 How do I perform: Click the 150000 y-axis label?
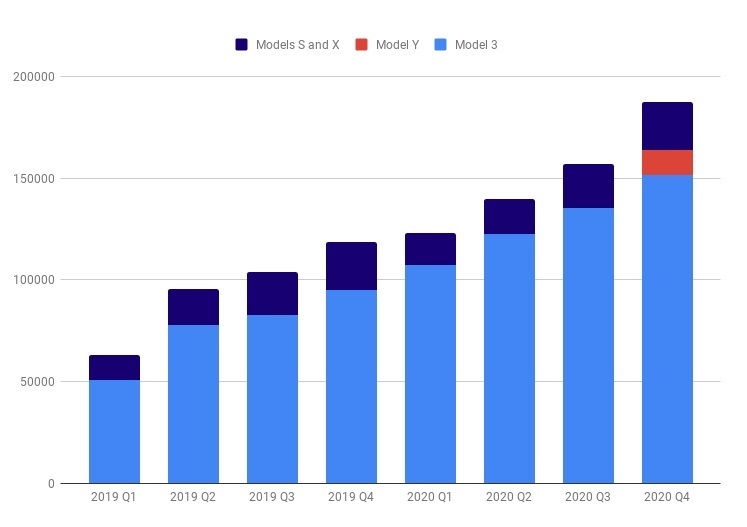point(34,179)
